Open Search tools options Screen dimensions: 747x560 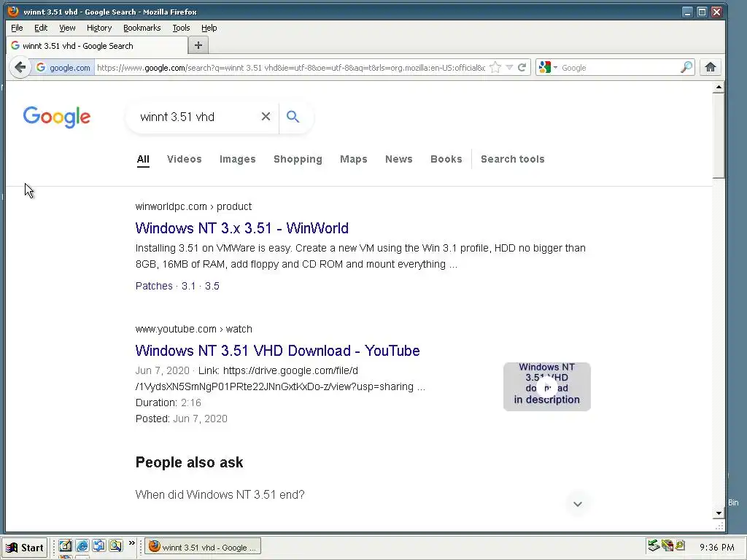pos(513,159)
